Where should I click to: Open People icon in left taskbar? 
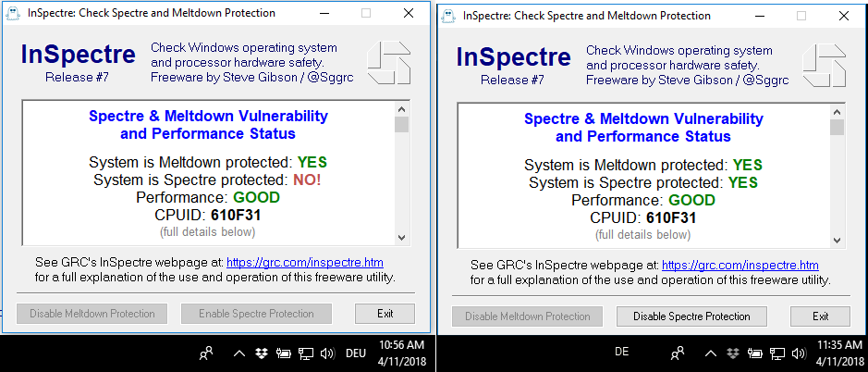click(206, 353)
